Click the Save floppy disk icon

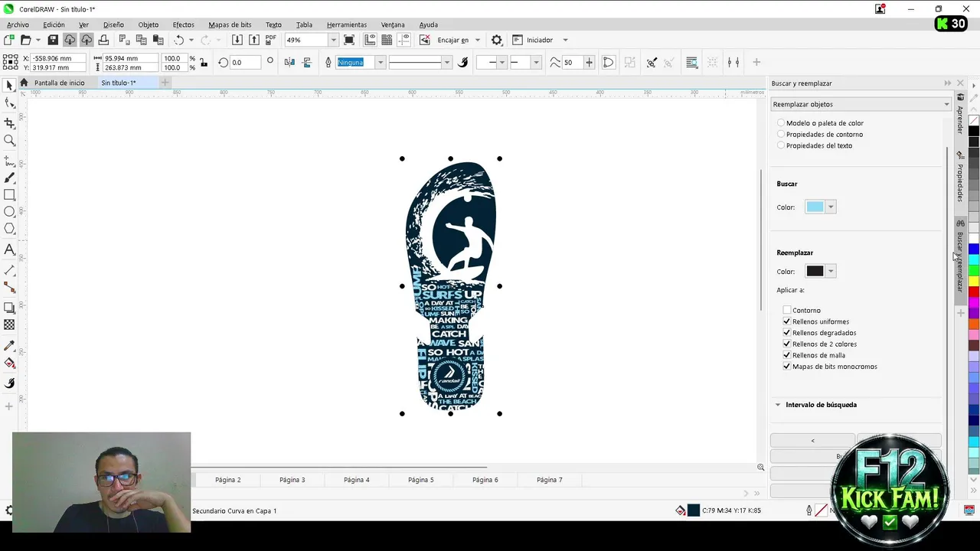(x=53, y=40)
